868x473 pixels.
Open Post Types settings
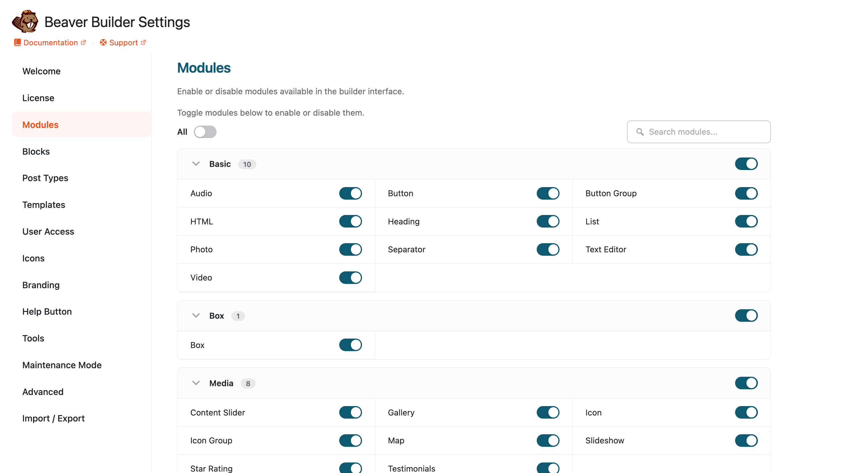tap(81, 178)
